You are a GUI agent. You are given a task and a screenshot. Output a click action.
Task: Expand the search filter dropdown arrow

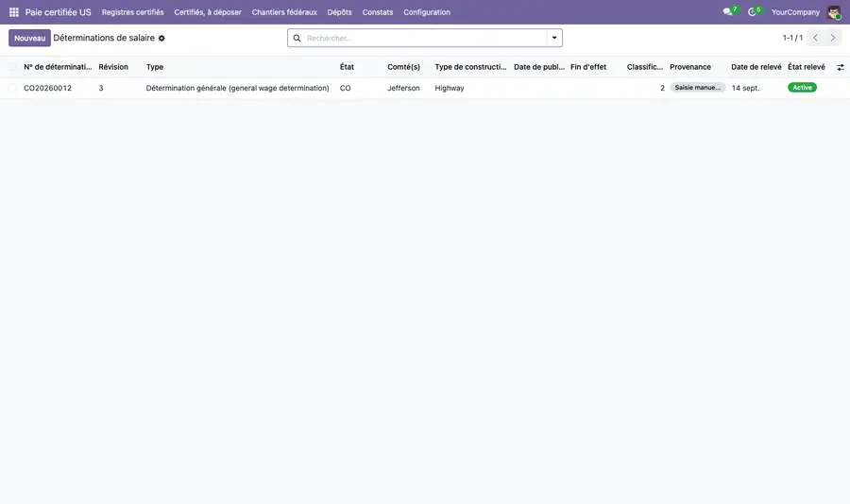554,38
